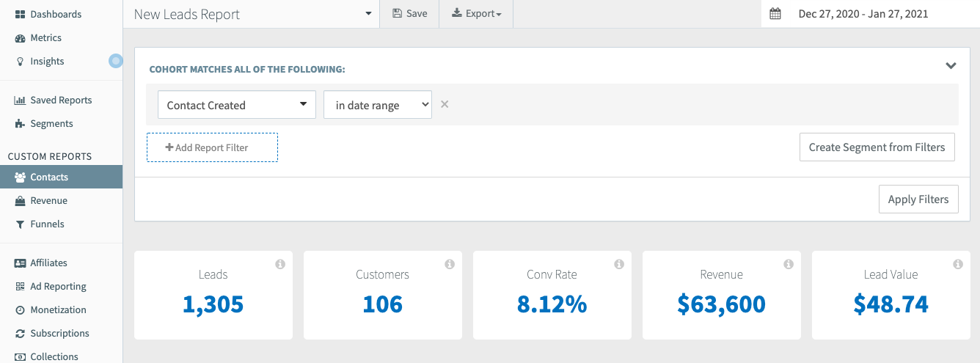The height and width of the screenshot is (363, 980).
Task: Click the Saved Reports bar chart icon
Action: coord(20,100)
